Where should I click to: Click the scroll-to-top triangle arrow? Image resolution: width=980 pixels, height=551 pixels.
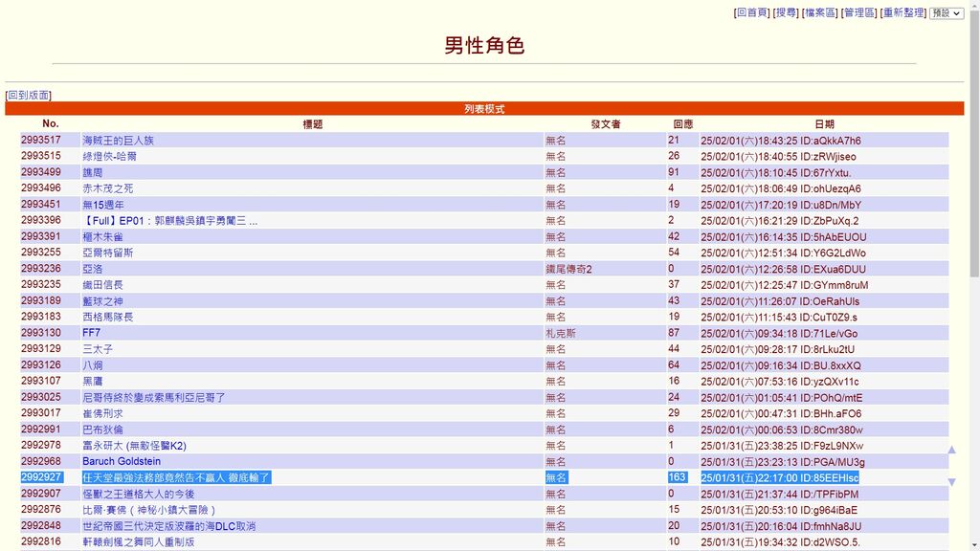coord(951,450)
